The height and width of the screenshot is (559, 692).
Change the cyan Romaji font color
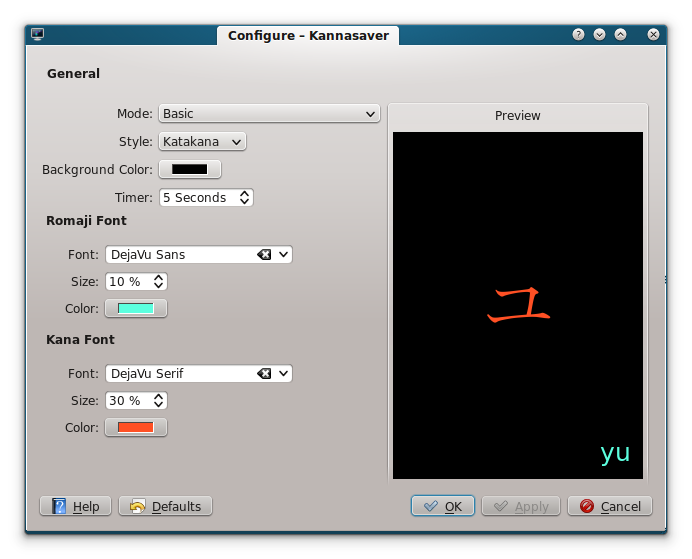pyautogui.click(x=136, y=308)
